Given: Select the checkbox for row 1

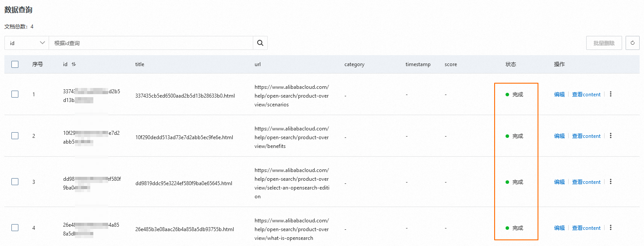Looking at the screenshot, I should click(15, 94).
